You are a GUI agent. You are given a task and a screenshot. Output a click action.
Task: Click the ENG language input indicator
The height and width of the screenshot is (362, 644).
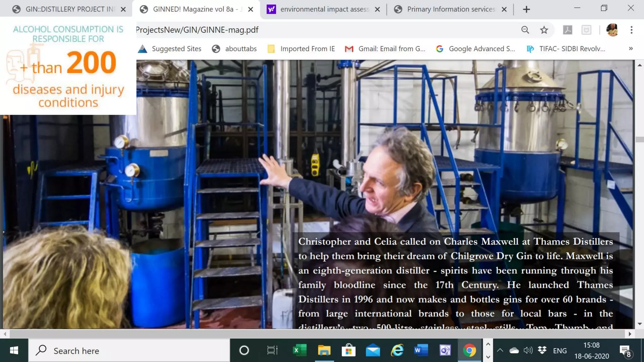(x=560, y=351)
